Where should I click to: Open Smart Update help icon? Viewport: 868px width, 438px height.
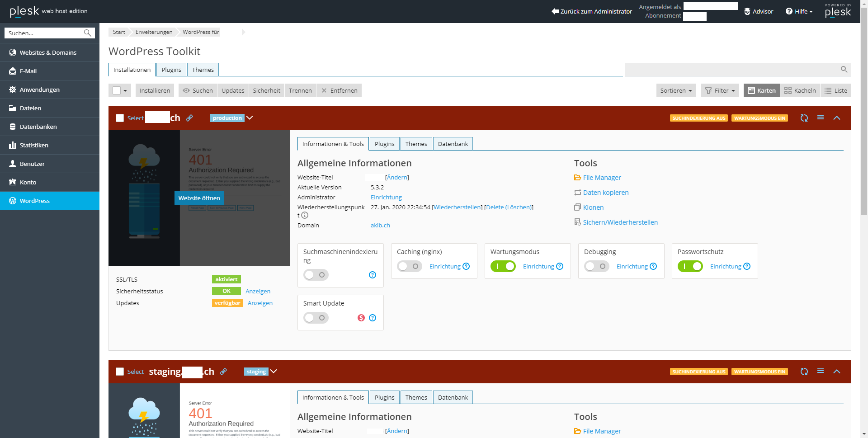373,318
